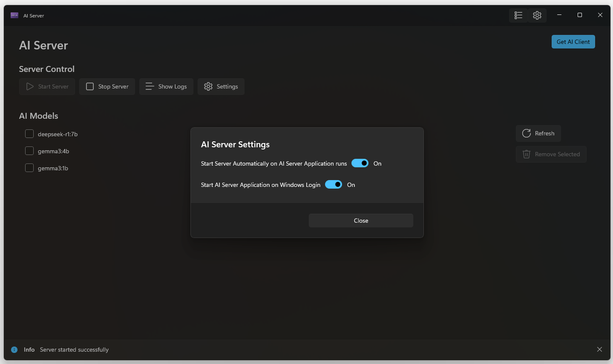The height and width of the screenshot is (364, 613).
Task: Refresh the AI models list
Action: pos(538,133)
